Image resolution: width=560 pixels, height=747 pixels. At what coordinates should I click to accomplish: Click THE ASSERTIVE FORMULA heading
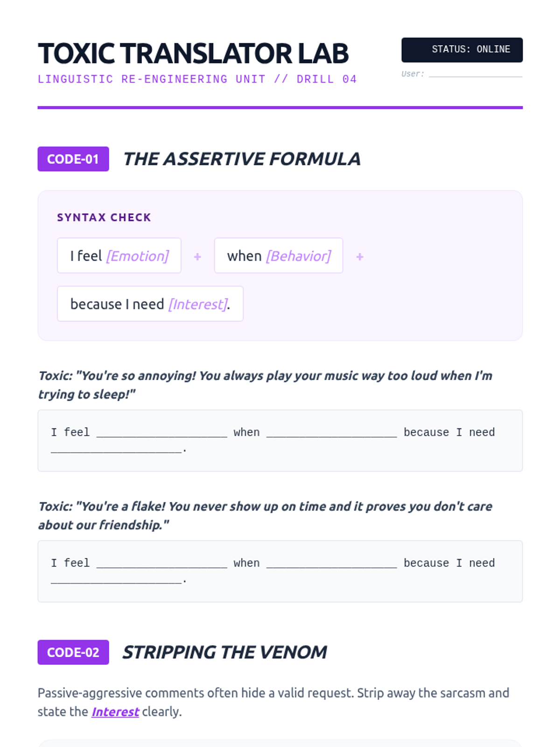tap(242, 159)
